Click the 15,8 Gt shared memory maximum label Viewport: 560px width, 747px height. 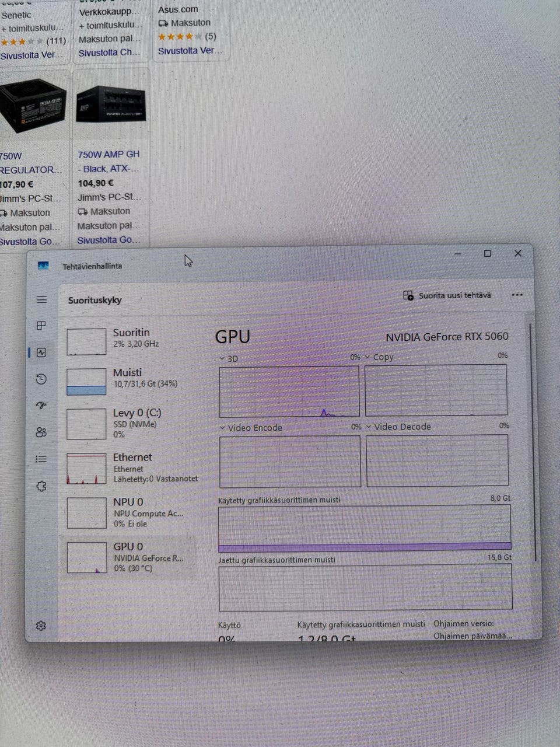point(499,557)
